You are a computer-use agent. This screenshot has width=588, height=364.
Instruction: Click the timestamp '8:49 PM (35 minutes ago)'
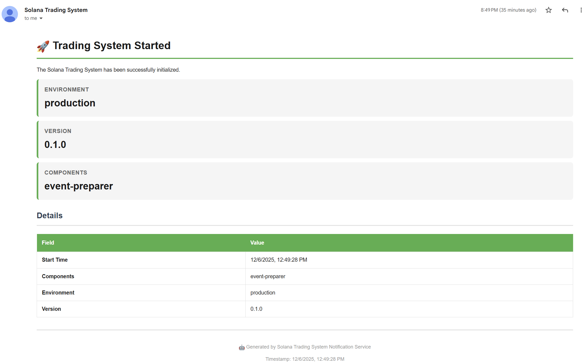[508, 10]
